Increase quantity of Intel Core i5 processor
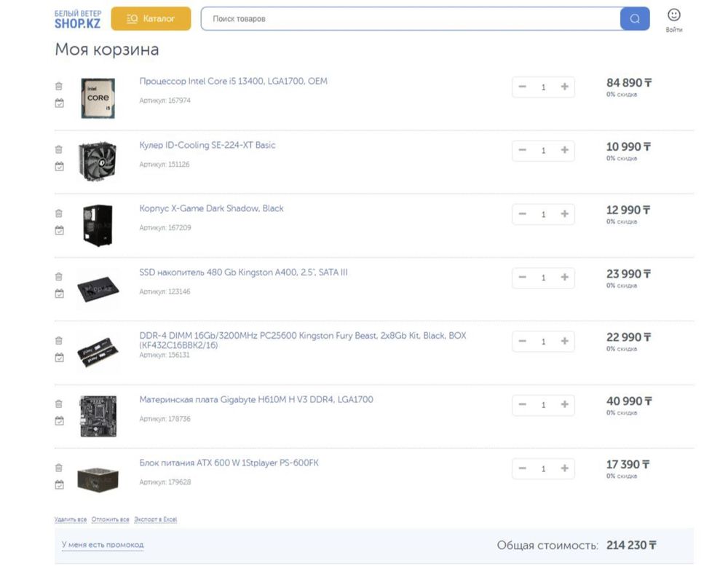Viewport: 728px width, 566px height. (565, 87)
